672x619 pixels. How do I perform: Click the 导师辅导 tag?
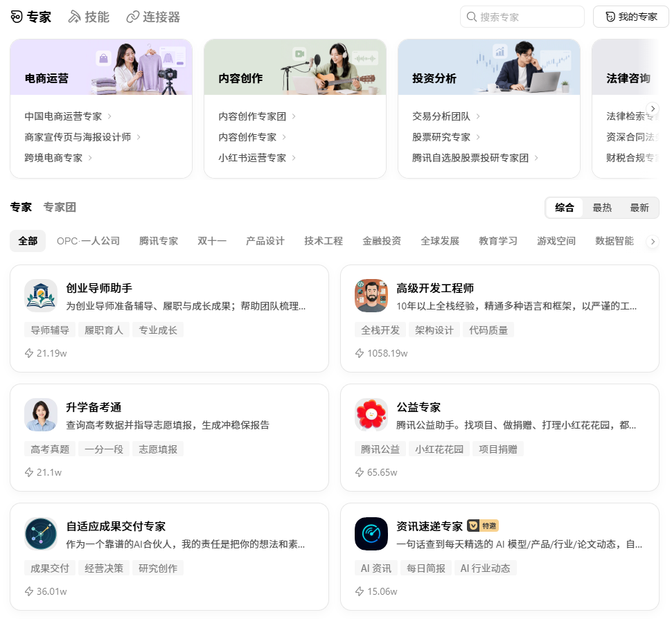[x=50, y=330]
